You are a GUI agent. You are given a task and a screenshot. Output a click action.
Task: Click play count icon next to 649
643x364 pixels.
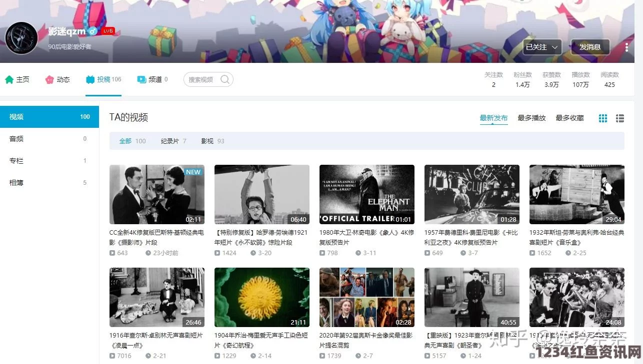[427, 253]
